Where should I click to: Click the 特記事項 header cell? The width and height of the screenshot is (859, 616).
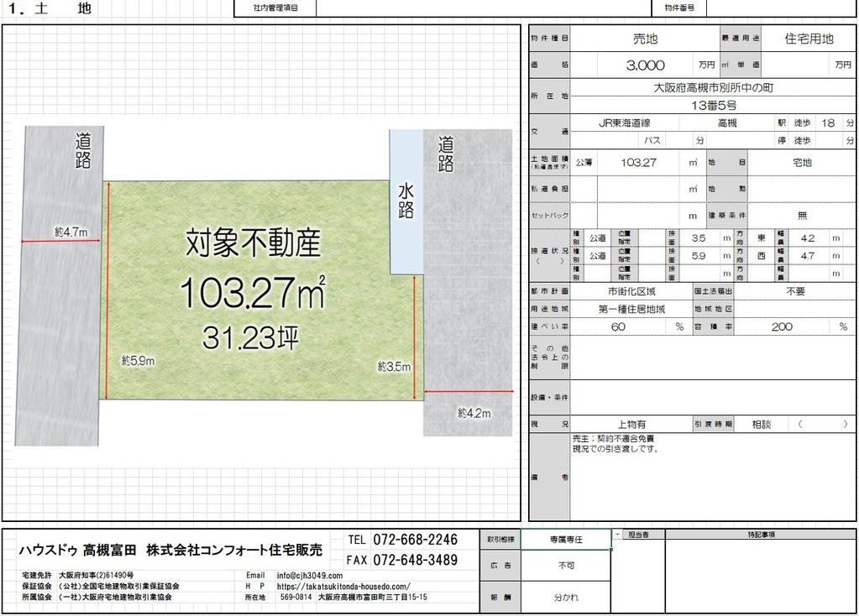pos(761,534)
